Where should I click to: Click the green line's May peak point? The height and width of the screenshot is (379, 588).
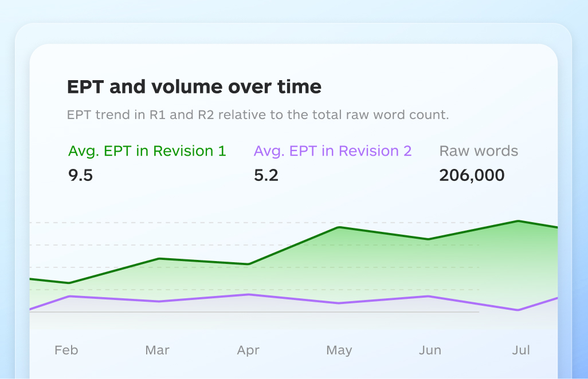339,227
